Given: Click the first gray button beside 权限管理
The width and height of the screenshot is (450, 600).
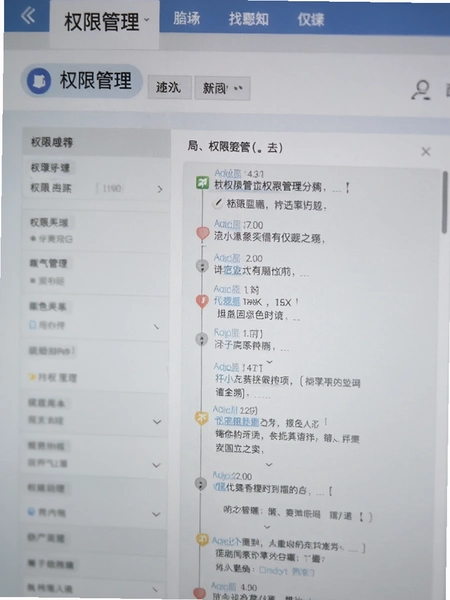Looking at the screenshot, I should (170, 88).
